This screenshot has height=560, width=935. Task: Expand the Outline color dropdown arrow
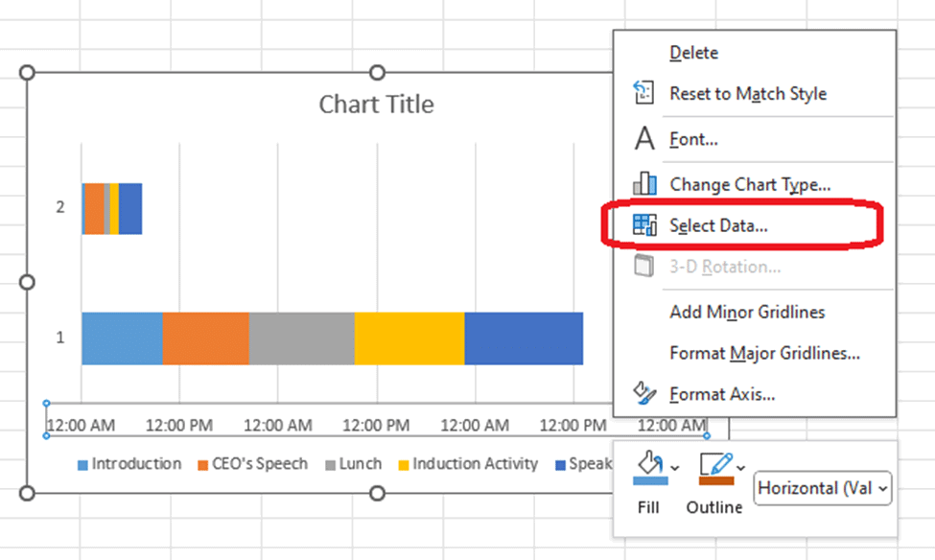pos(740,468)
